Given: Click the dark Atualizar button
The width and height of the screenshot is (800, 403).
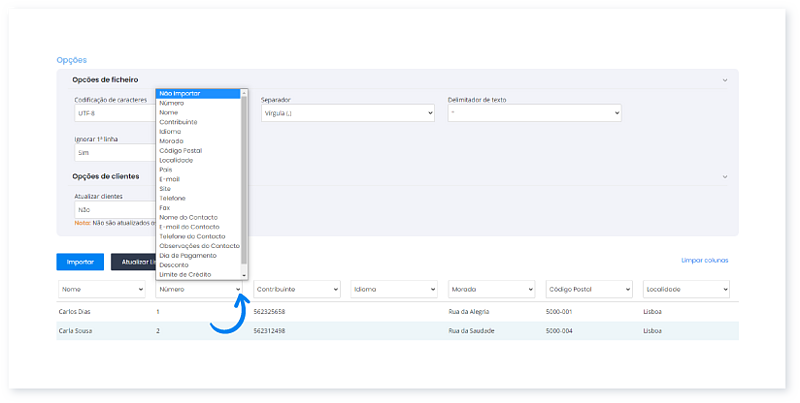Looking at the screenshot, I should [x=132, y=262].
